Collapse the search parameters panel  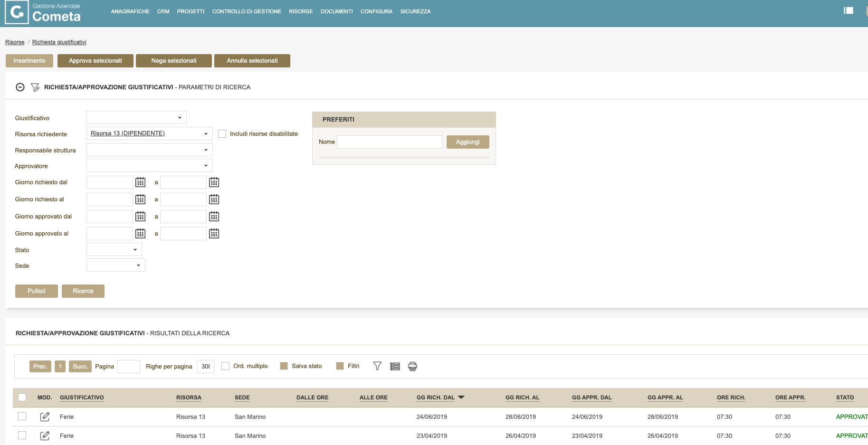[20, 87]
